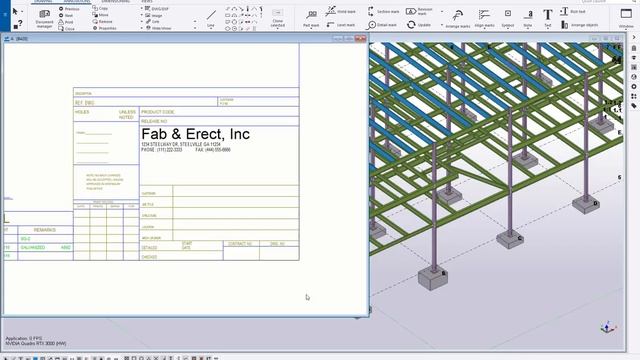Click the Symbol tool
This screenshot has height=360, width=640.
pyautogui.click(x=508, y=18)
